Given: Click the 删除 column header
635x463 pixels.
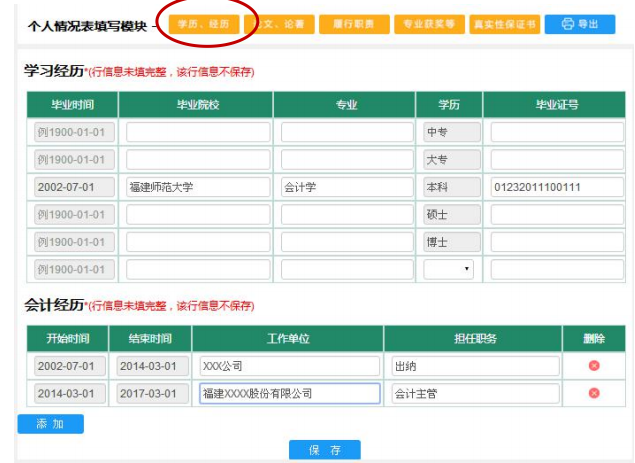Looking at the screenshot, I should [x=594, y=338].
